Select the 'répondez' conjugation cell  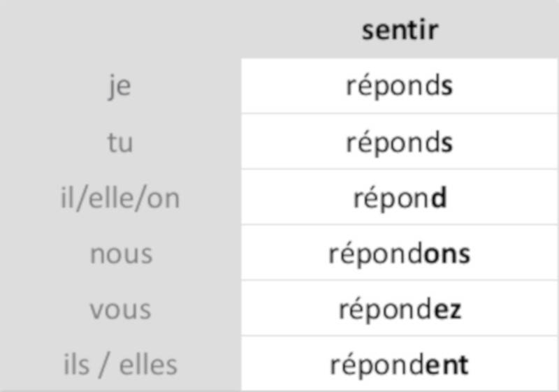point(399,310)
